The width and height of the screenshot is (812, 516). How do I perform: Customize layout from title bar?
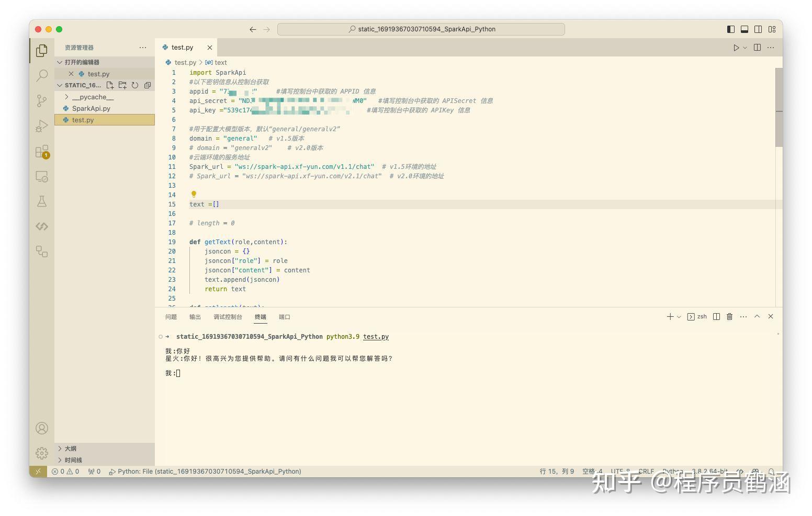pyautogui.click(x=772, y=29)
